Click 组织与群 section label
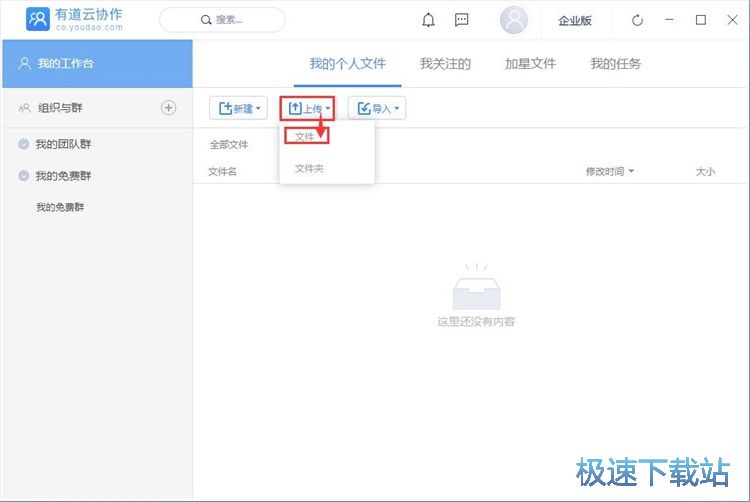 pyautogui.click(x=60, y=108)
